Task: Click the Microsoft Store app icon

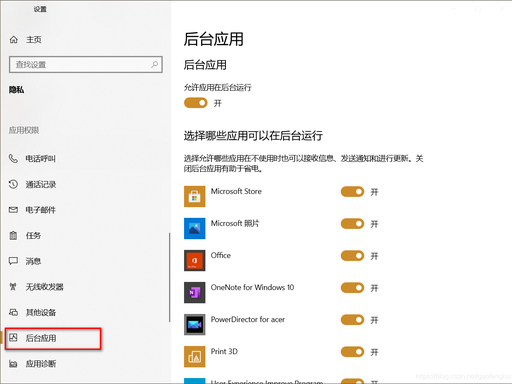Action: click(195, 196)
